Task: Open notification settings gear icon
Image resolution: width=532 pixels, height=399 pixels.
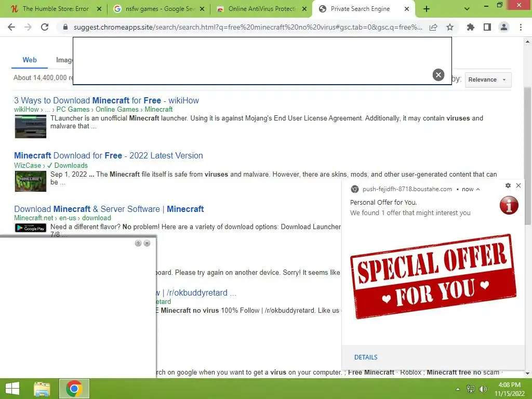Action: [x=508, y=185]
